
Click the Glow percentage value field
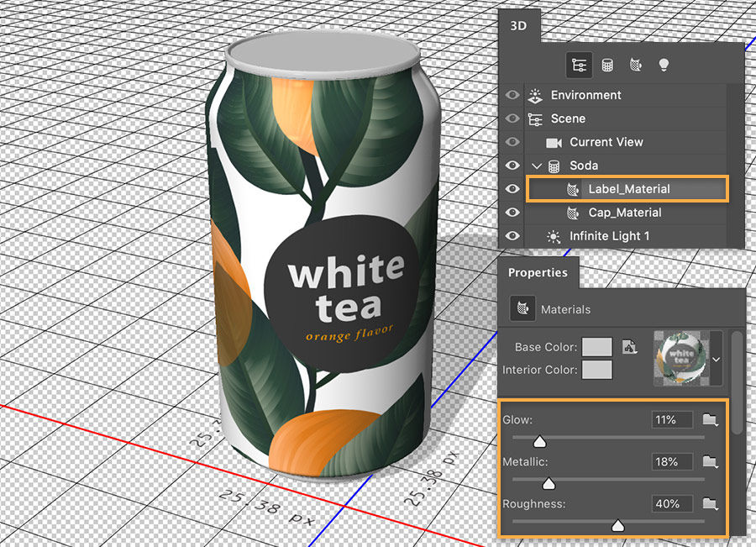click(x=672, y=419)
